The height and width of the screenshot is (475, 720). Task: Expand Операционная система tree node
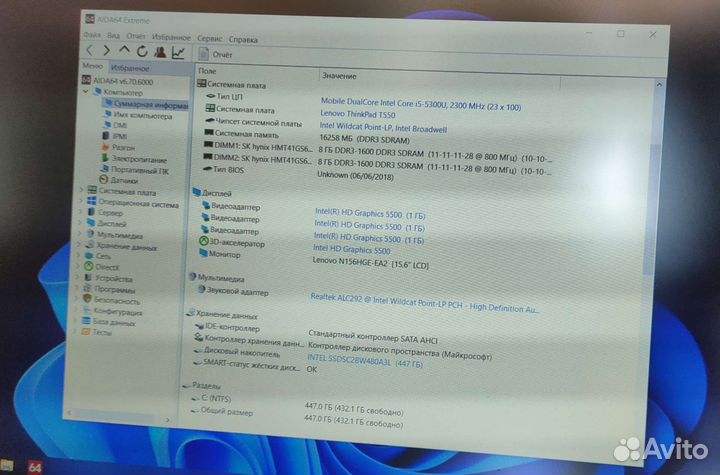click(81, 200)
